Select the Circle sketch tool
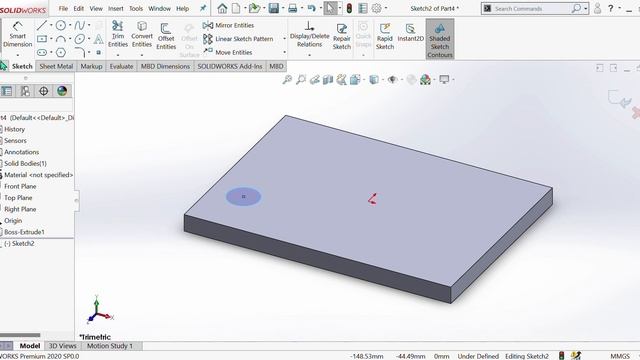Screen dimensions: 640x360 point(61,26)
